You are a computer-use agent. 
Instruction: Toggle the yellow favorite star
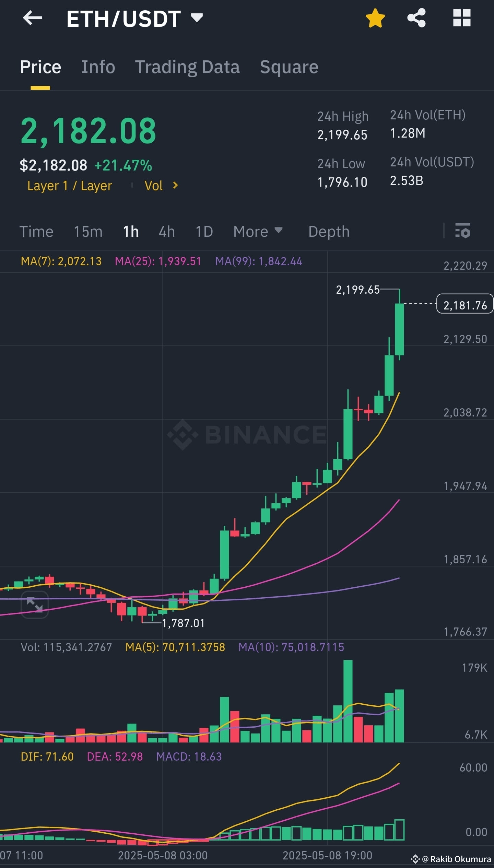tap(375, 18)
